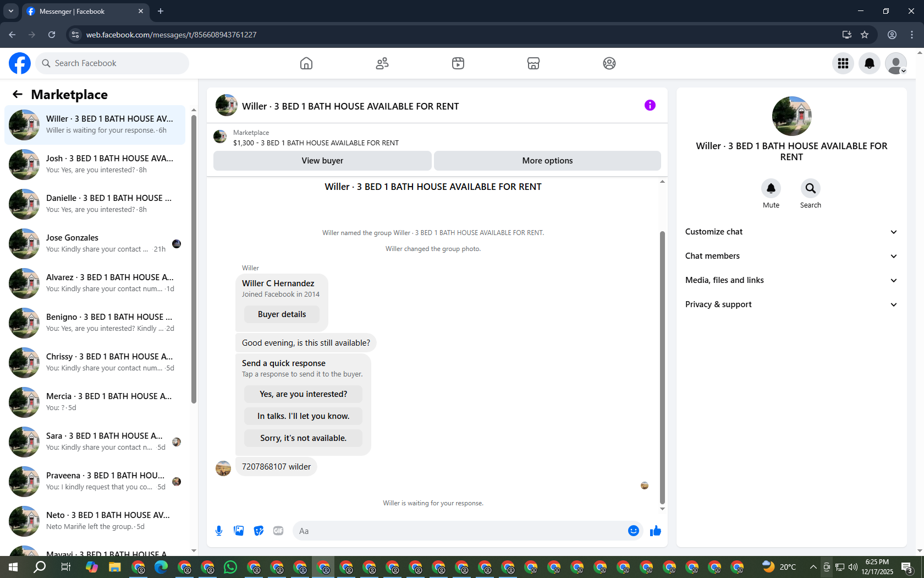This screenshot has width=924, height=578.
Task: Open Jose Gonzales conversation
Action: [95, 244]
